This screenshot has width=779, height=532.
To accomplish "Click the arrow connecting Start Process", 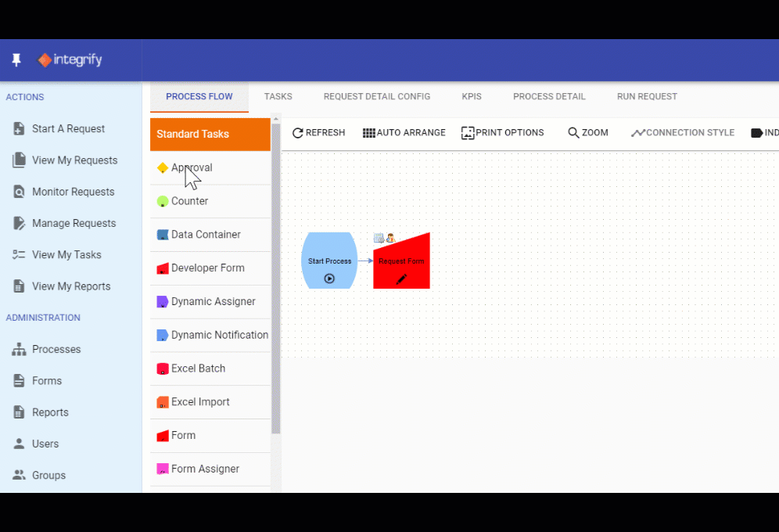I will (x=365, y=261).
